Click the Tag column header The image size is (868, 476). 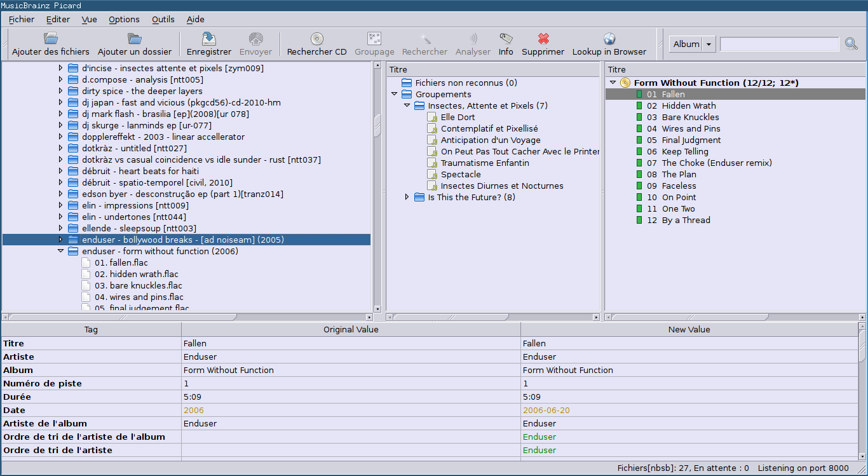coord(91,329)
